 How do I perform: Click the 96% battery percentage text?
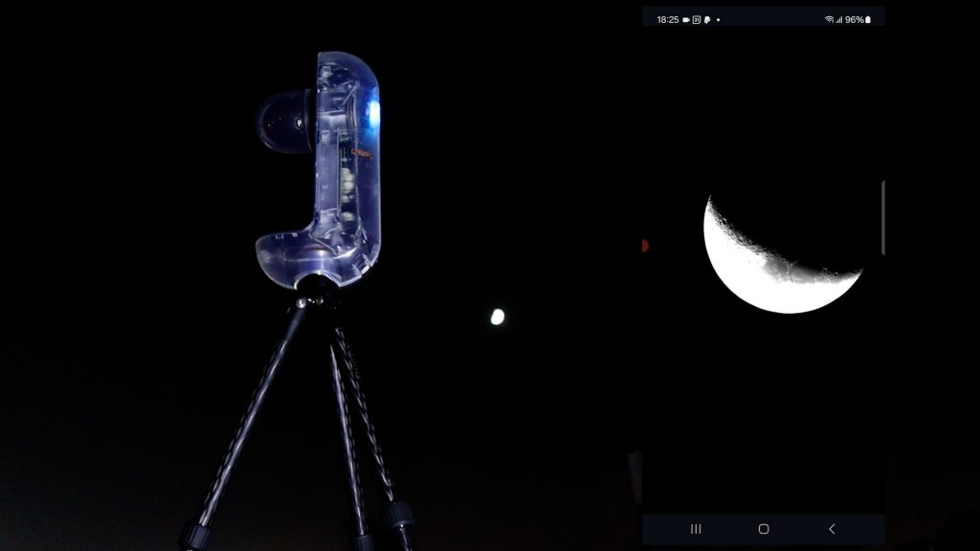[x=854, y=19]
